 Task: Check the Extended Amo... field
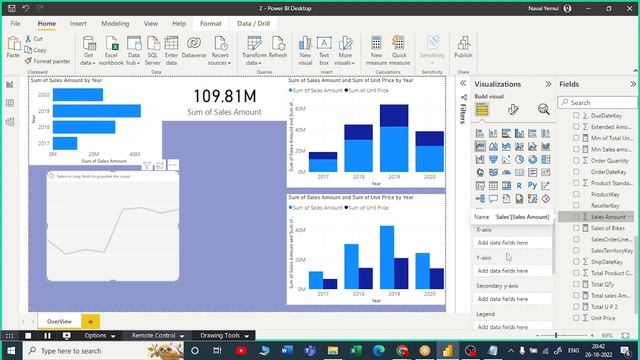click(576, 127)
